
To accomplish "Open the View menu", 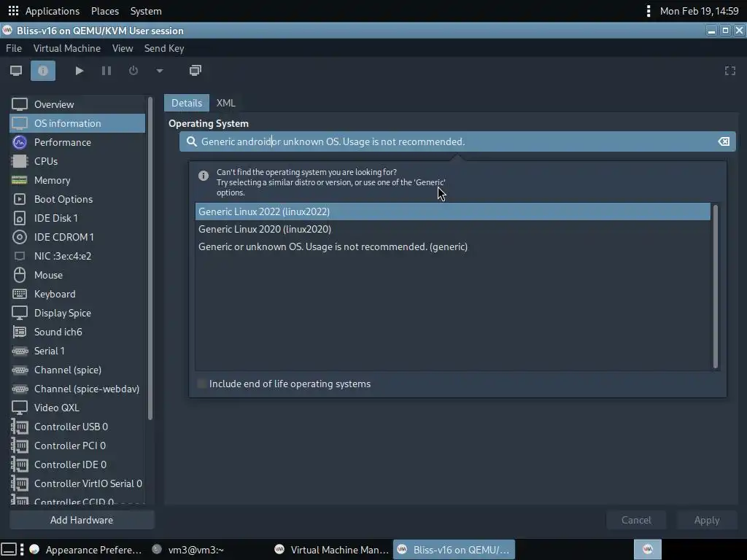I will 123,49.
